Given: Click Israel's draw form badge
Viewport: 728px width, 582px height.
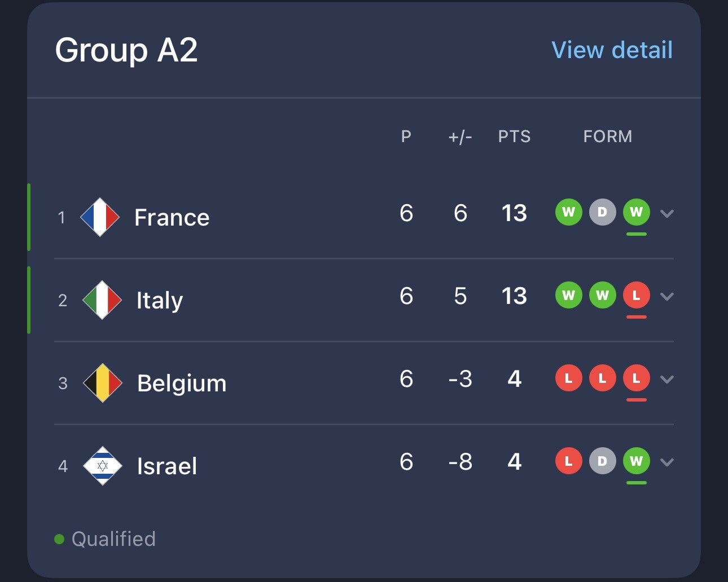Looking at the screenshot, I should pyautogui.click(x=602, y=461).
